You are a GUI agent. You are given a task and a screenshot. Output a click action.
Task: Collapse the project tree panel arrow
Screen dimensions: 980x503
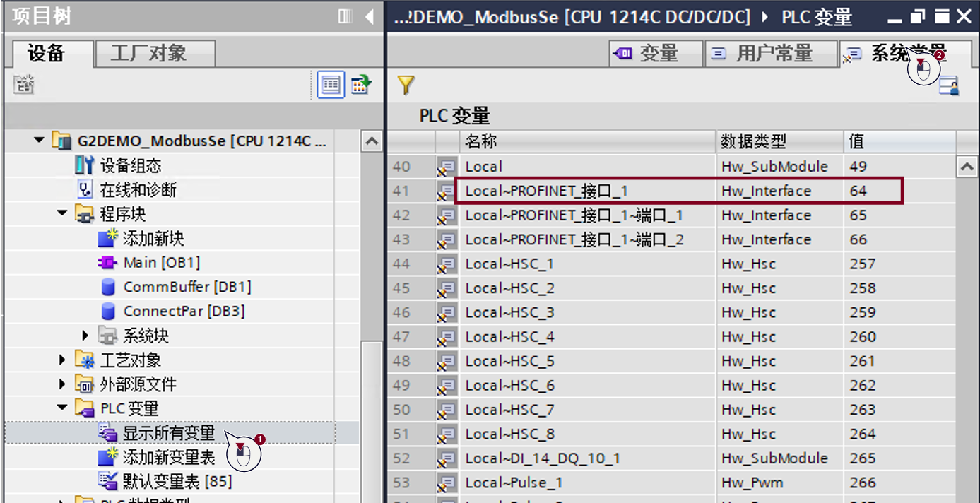[369, 16]
